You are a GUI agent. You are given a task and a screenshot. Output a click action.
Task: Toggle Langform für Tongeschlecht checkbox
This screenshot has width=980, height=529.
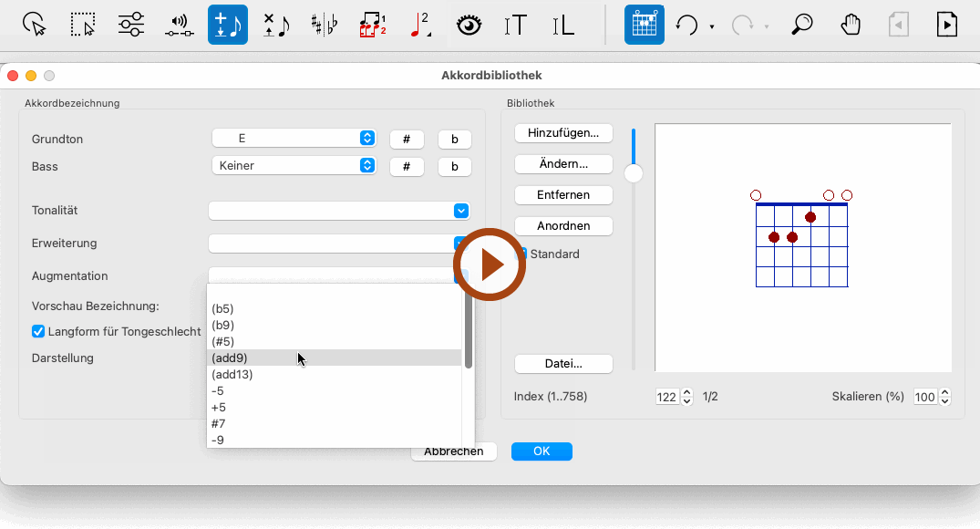coord(38,331)
